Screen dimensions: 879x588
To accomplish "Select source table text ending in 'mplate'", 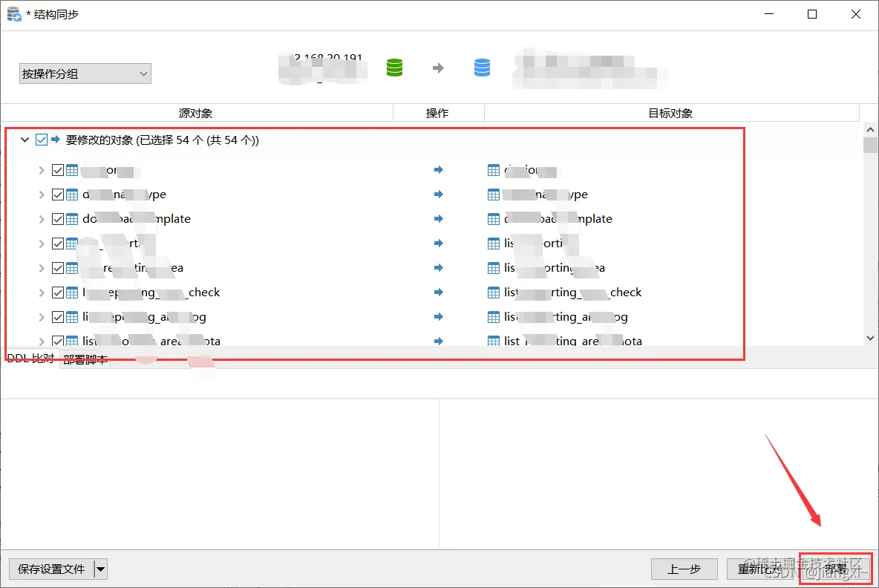I will click(x=137, y=218).
